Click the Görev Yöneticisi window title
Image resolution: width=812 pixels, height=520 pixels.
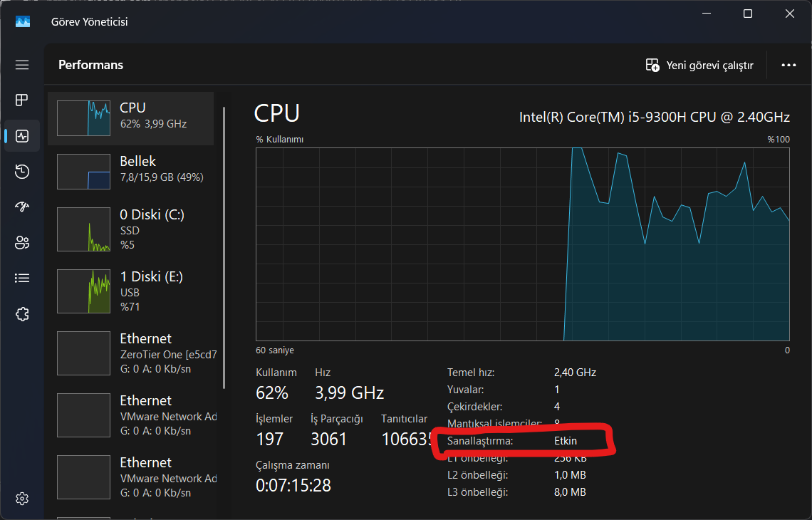click(89, 22)
